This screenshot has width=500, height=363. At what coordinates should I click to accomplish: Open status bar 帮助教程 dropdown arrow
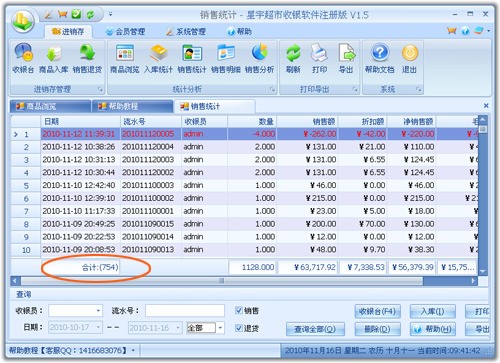tap(133, 350)
